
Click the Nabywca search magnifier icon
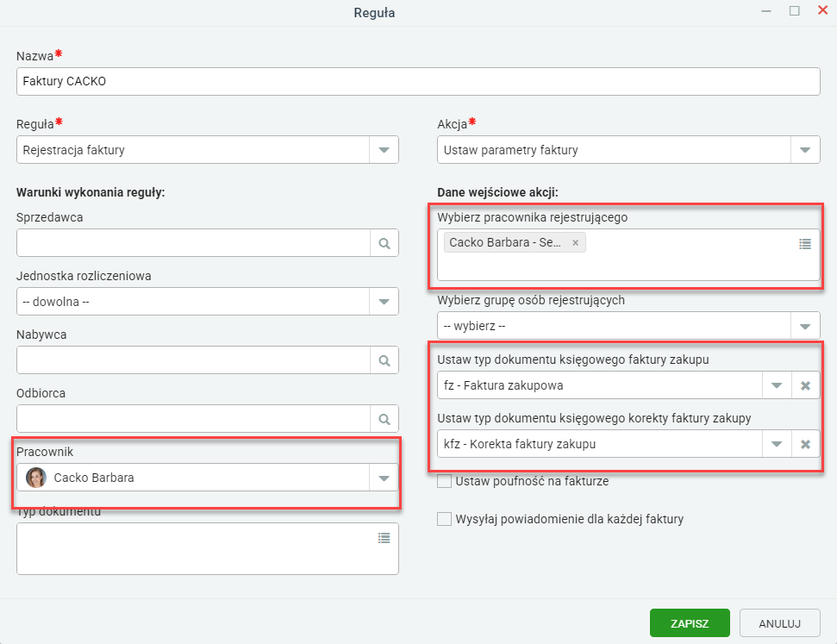[384, 360]
